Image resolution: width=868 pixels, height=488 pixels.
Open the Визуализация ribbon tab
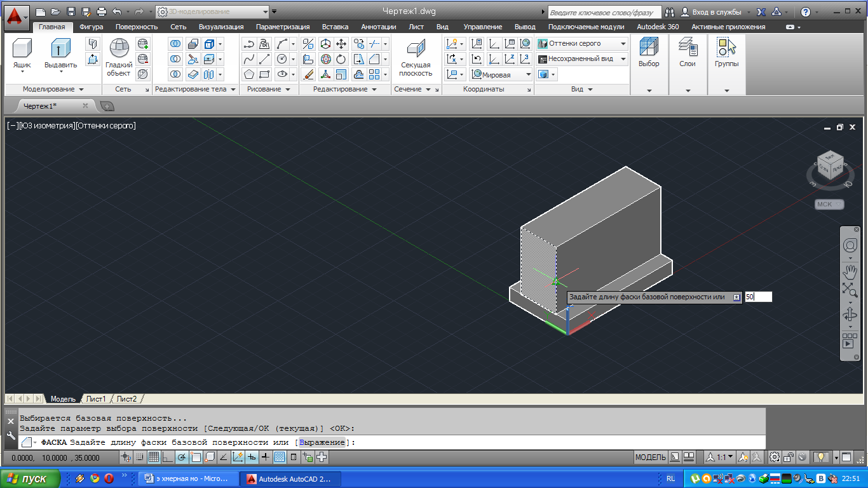click(220, 27)
